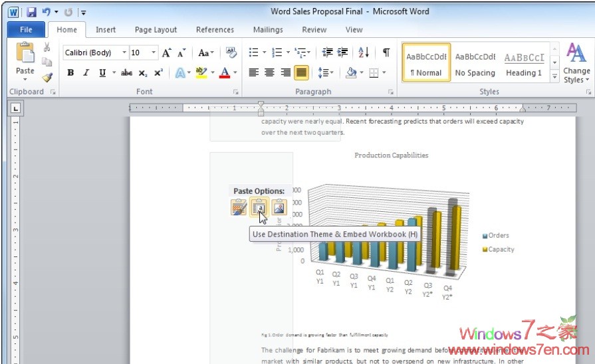Click the Cut scissors icon
595x364 pixels.
point(47,47)
